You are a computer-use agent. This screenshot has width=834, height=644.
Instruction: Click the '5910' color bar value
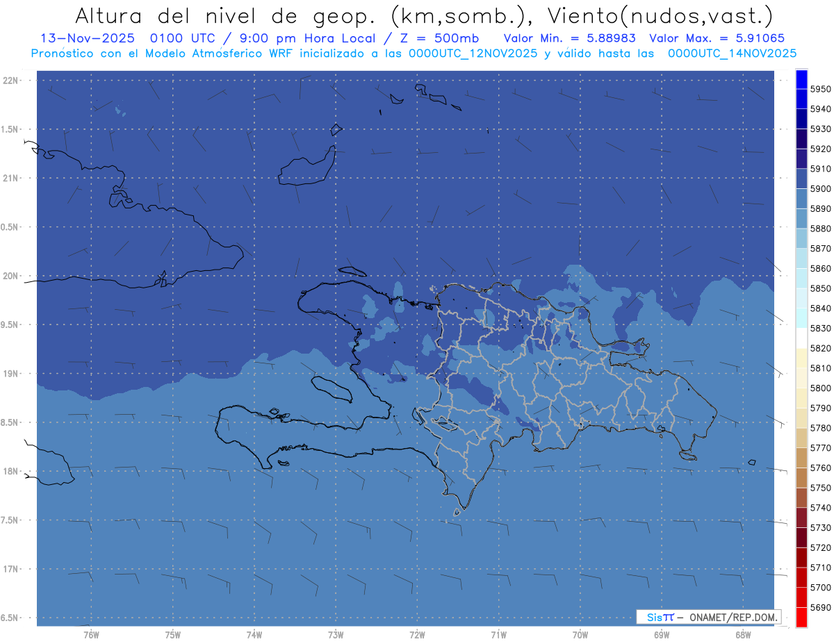point(820,169)
